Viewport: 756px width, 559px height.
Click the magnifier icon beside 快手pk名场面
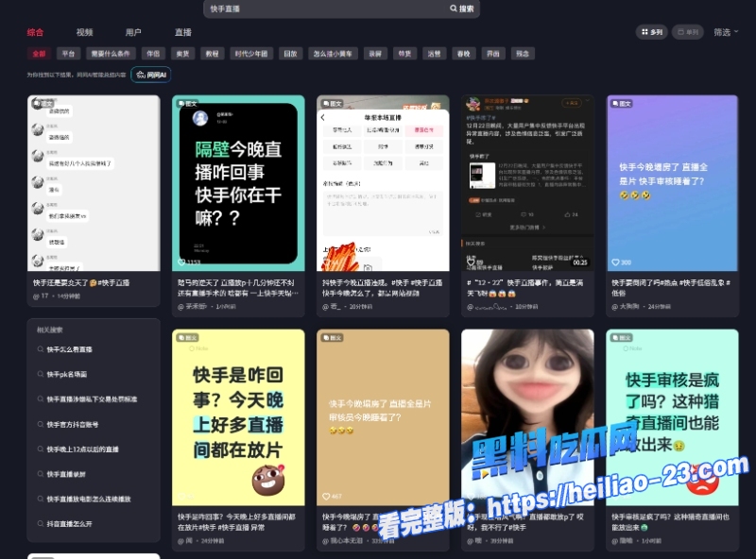coord(41,375)
